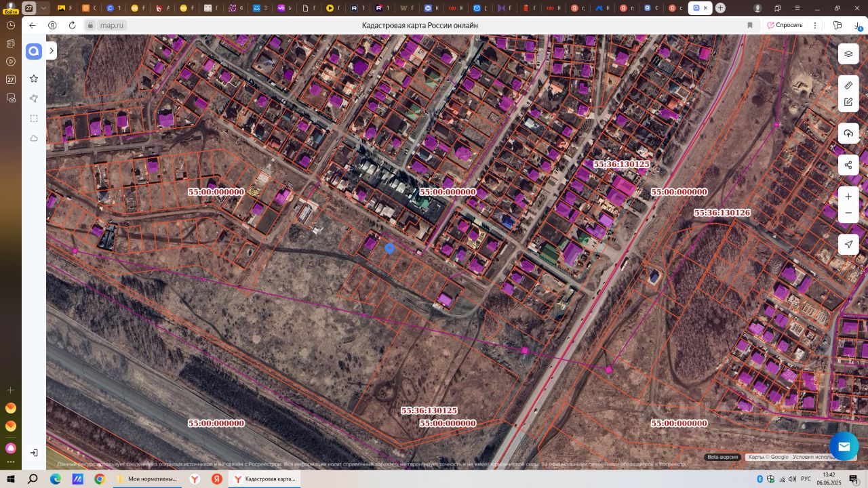868x488 pixels.
Task: Switch to the active cadastral map tab
Action: tap(700, 8)
